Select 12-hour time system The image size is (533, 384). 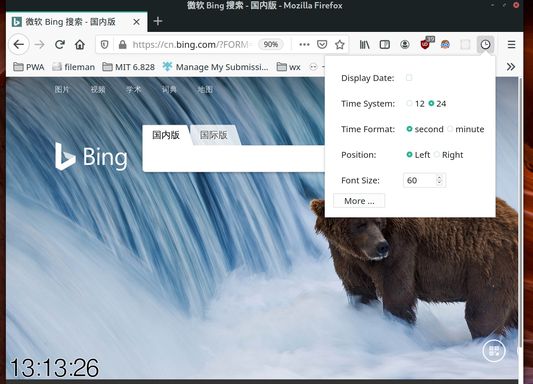409,103
